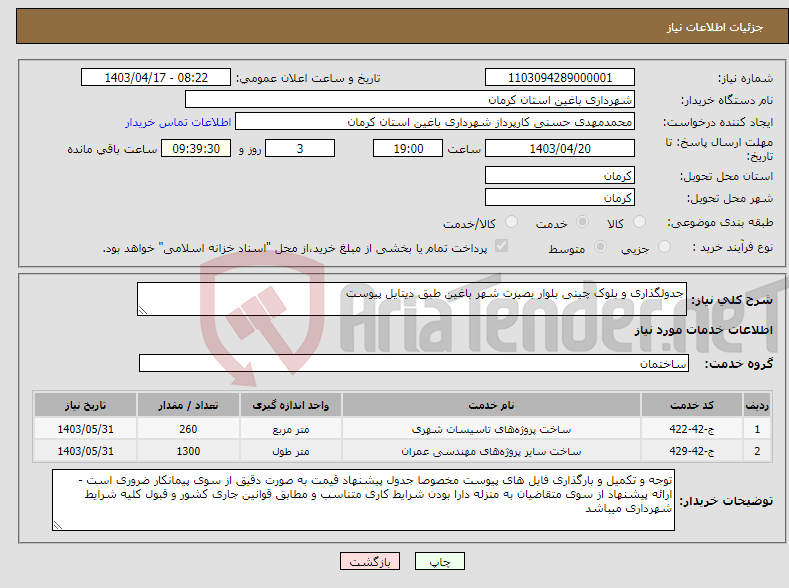Click the ردیف column header
This screenshot has height=588, width=789.
(757, 405)
